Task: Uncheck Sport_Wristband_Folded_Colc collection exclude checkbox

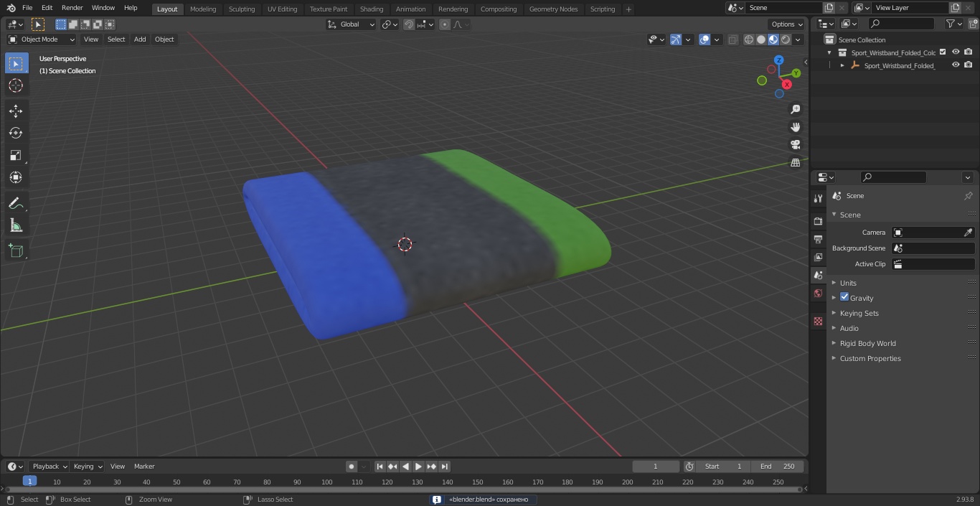Action: [x=943, y=52]
